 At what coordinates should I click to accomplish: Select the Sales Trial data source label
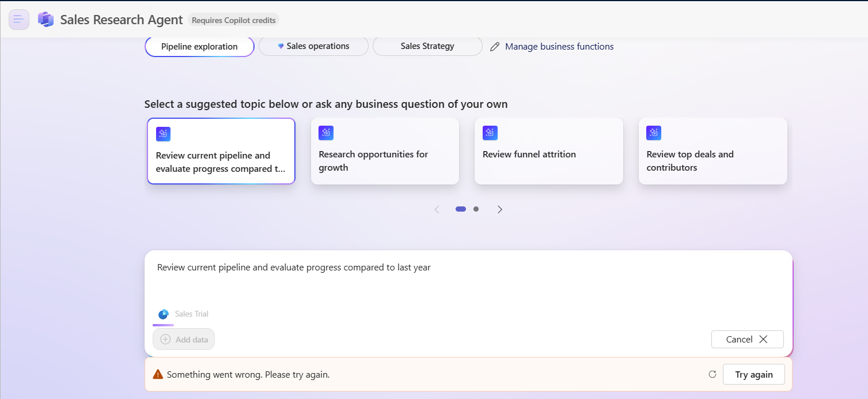click(192, 314)
